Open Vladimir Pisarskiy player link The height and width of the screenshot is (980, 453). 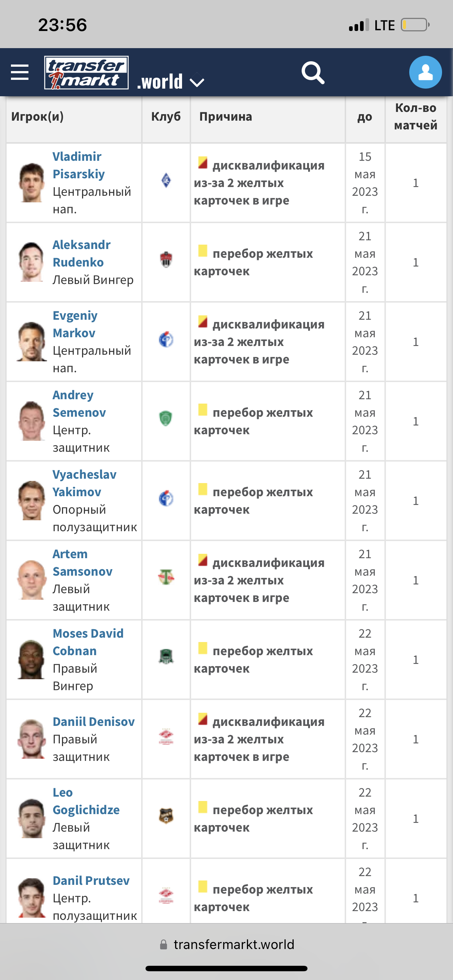78,165
